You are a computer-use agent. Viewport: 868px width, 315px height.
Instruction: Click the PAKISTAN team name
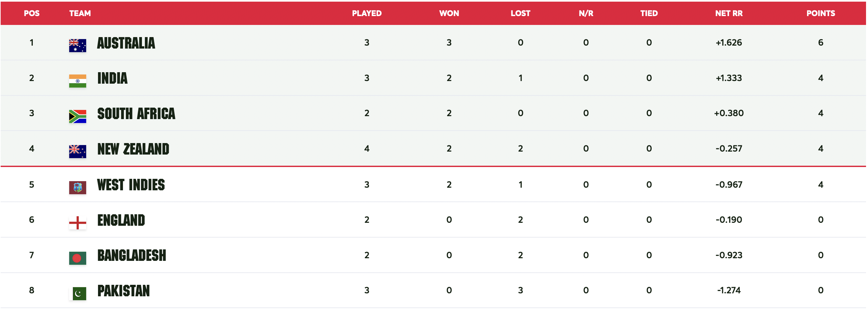click(x=123, y=291)
